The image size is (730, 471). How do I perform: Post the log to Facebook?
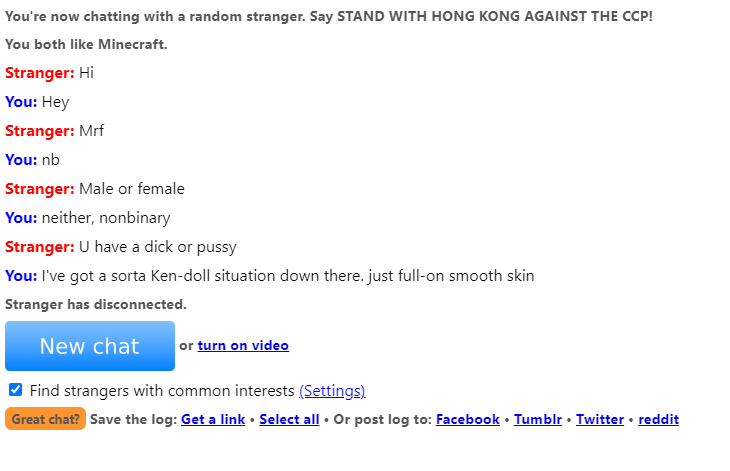click(x=468, y=419)
